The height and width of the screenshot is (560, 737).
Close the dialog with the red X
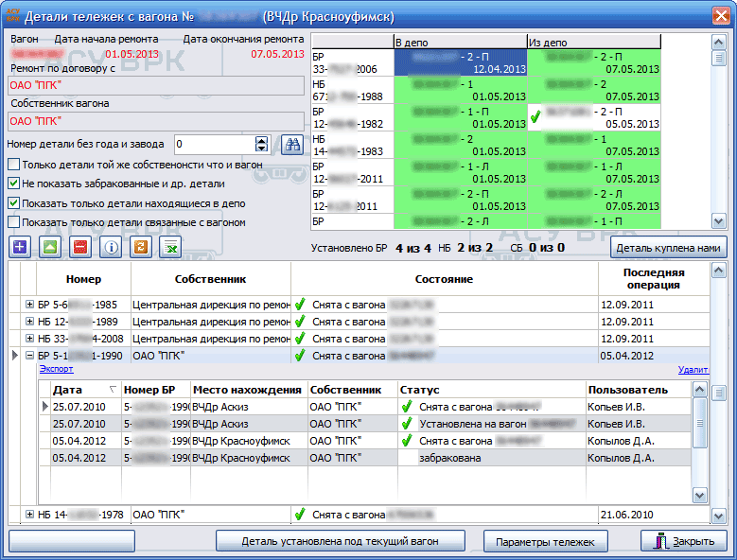pyautogui.click(x=721, y=15)
